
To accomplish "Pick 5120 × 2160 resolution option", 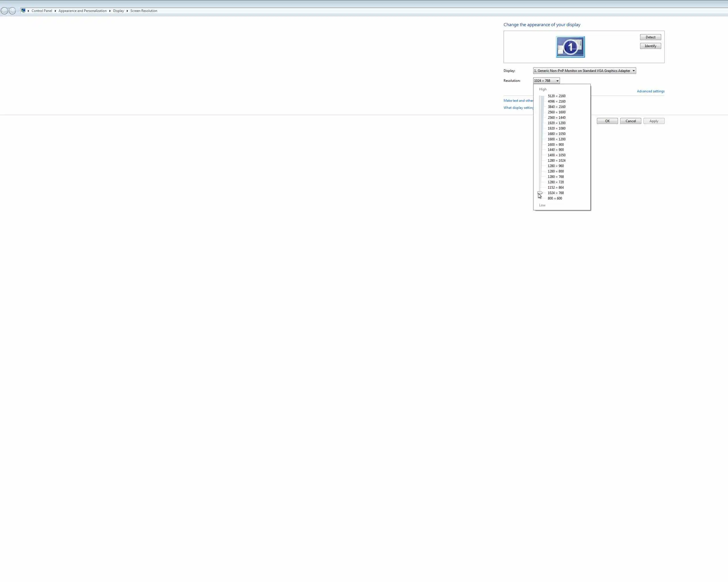I will pyautogui.click(x=556, y=96).
